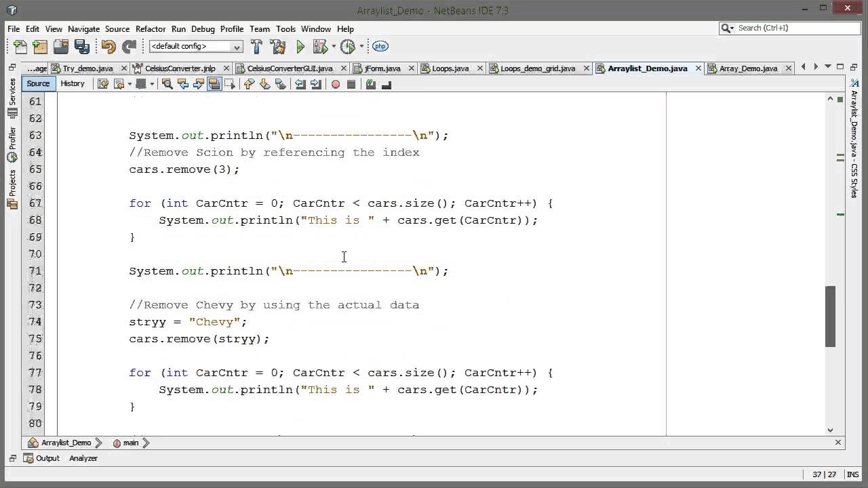Toggle Bookmark icon in editor toolbar
The height and width of the screenshot is (488, 868).
(280, 84)
